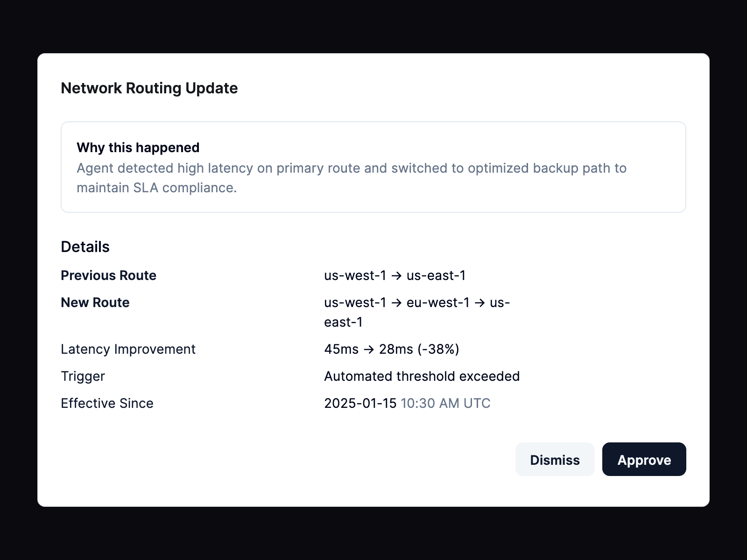Click the New Route label
The image size is (747, 560).
[x=95, y=302]
